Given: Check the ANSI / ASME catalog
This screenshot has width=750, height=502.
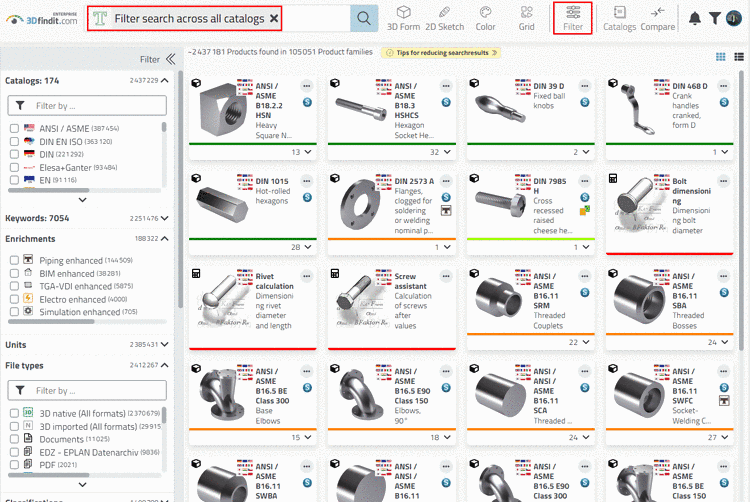Looking at the screenshot, I should (x=14, y=129).
